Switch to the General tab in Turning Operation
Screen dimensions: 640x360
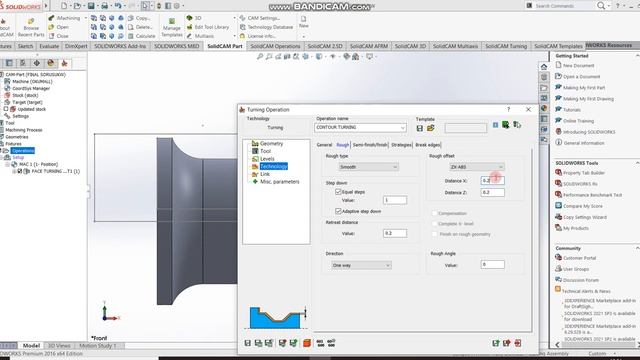324,145
